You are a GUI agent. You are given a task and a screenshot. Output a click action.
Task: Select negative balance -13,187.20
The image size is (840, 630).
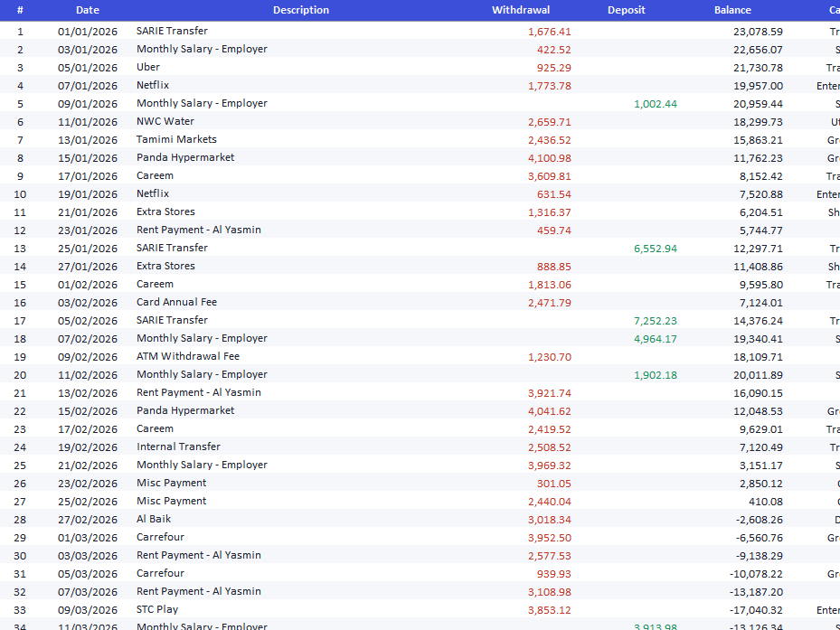756,592
